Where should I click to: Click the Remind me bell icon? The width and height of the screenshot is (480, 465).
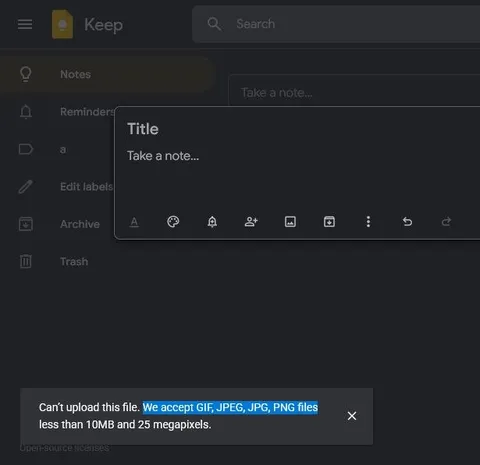(x=212, y=222)
